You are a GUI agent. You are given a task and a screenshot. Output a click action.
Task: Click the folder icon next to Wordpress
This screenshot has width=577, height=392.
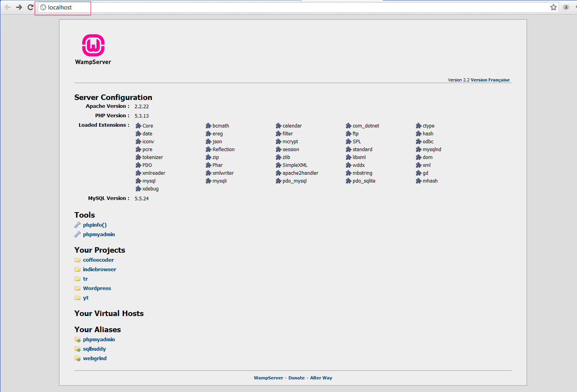(78, 288)
